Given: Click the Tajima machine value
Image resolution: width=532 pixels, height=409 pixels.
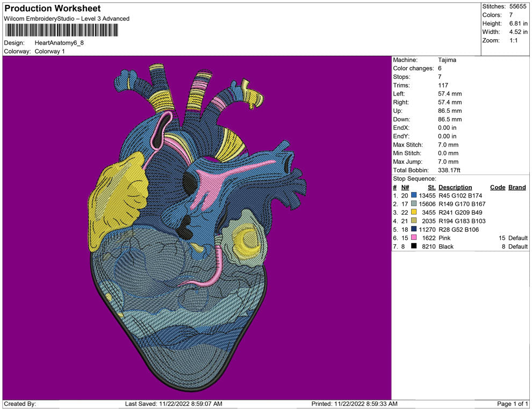Looking at the screenshot, I should [447, 60].
